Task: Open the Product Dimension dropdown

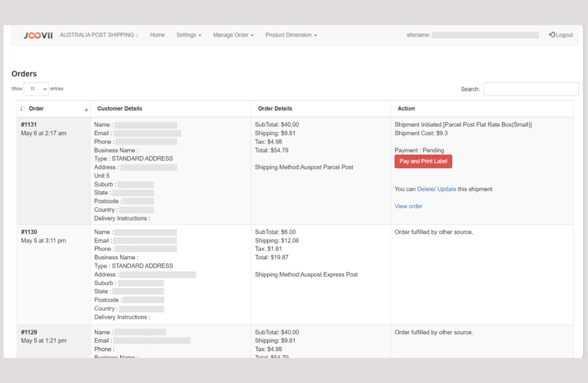Action: pos(291,35)
